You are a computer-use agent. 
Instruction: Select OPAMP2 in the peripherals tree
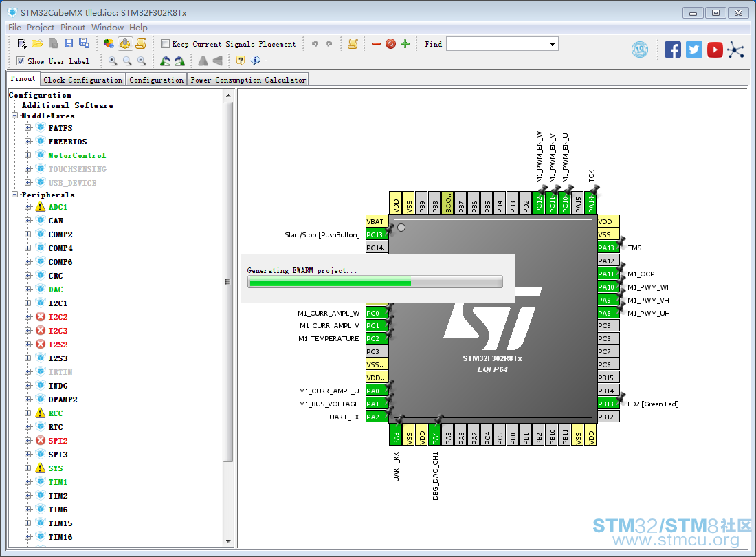(x=63, y=400)
